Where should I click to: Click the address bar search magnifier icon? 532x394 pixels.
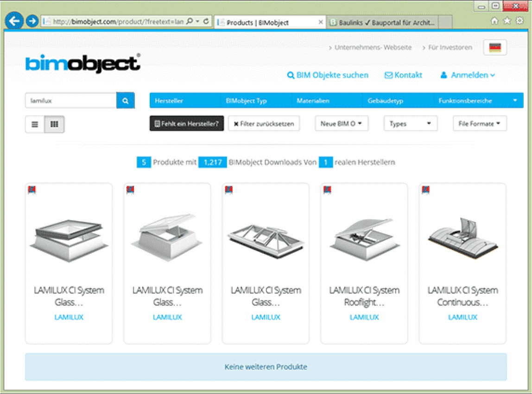[190, 21]
